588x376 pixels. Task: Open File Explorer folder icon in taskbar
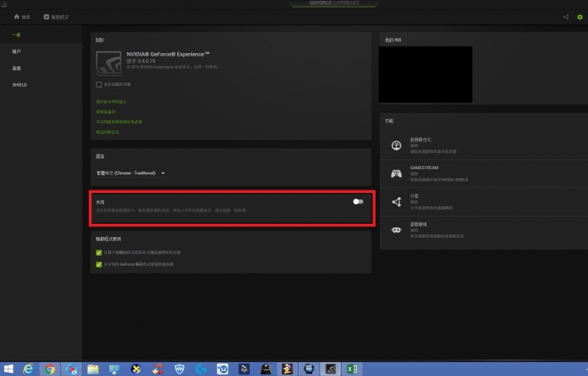pos(92,369)
